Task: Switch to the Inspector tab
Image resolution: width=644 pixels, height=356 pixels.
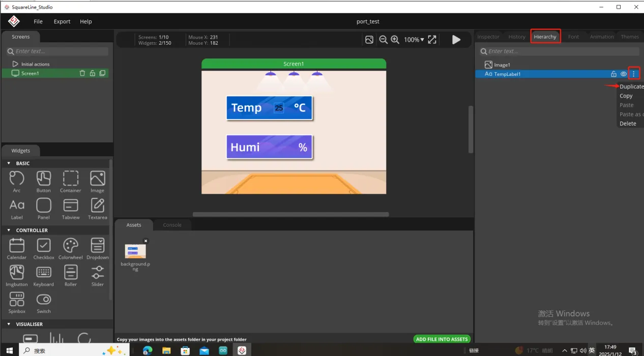Action: [x=488, y=37]
